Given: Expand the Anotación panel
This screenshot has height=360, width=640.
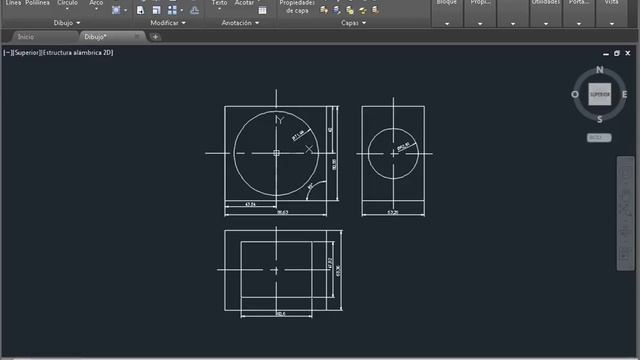Looking at the screenshot, I should coord(240,23).
